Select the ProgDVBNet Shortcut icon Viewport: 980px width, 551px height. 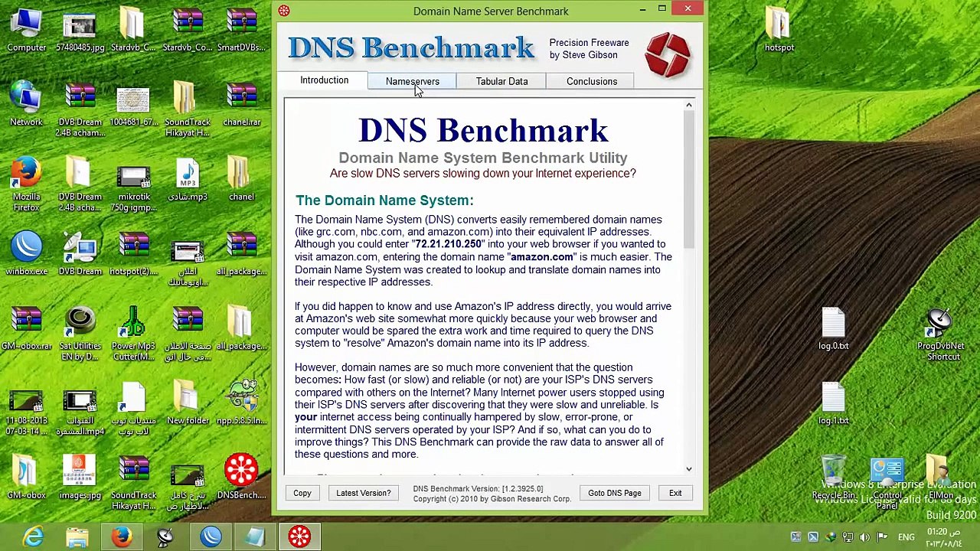940,334
